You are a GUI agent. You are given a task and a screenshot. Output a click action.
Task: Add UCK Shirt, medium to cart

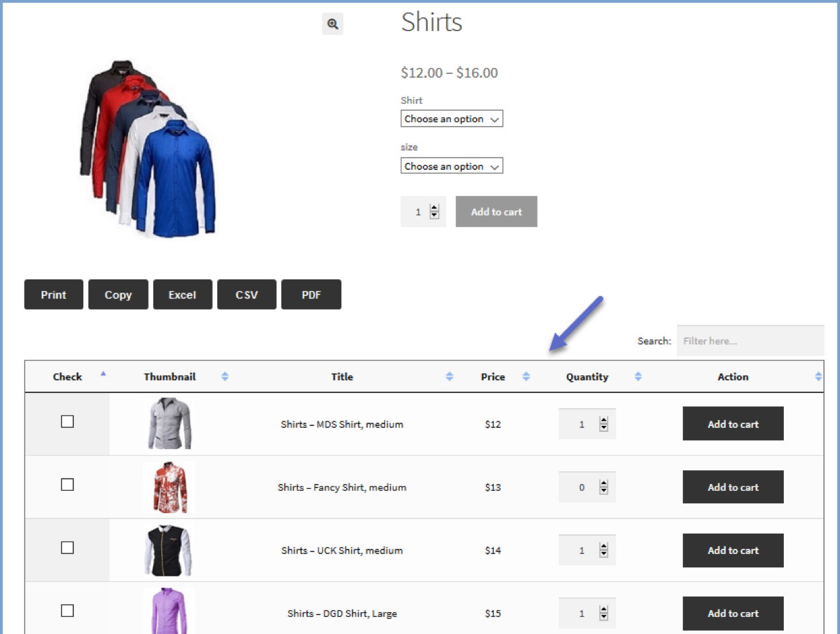[733, 550]
